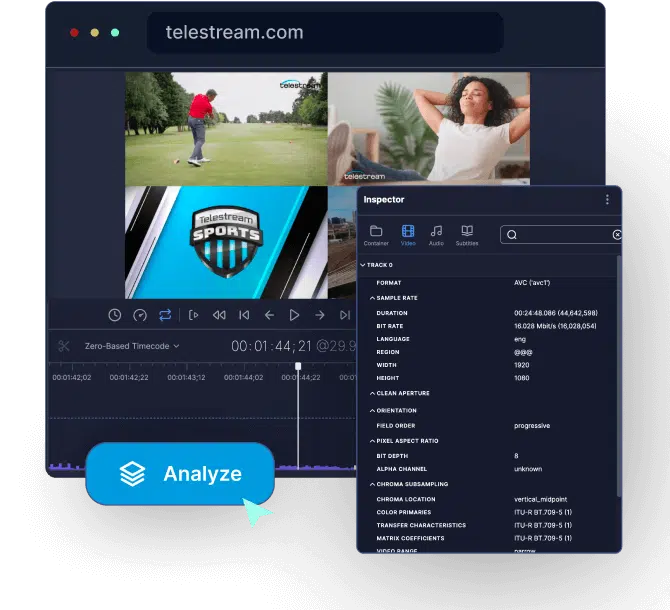Click the FORMAT property label
The height and width of the screenshot is (610, 670).
click(388, 283)
